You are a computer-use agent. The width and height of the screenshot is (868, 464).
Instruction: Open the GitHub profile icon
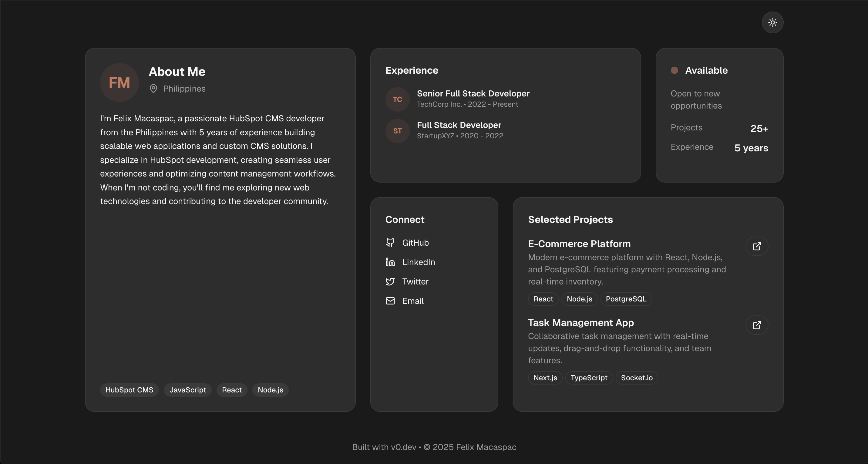coord(390,242)
